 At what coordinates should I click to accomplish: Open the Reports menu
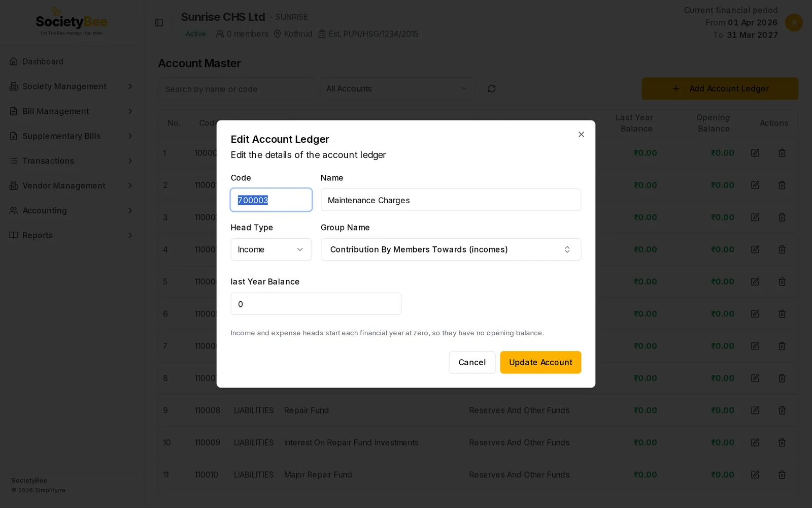point(71,235)
